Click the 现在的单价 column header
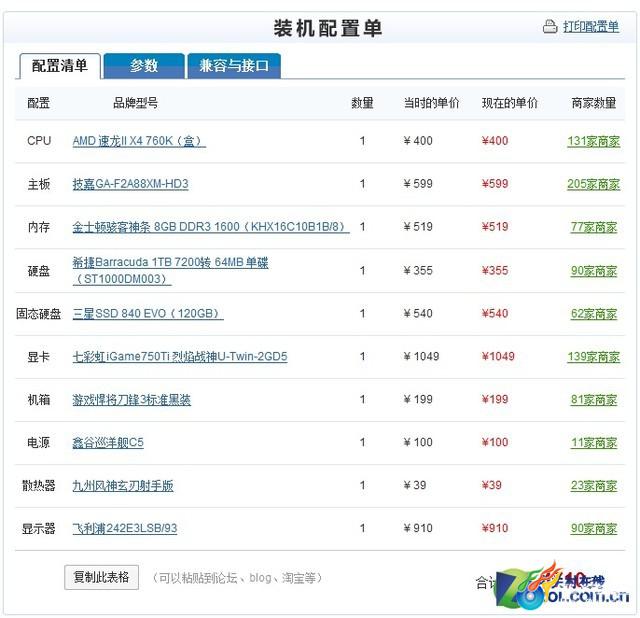This screenshot has height=618, width=640. point(510,103)
